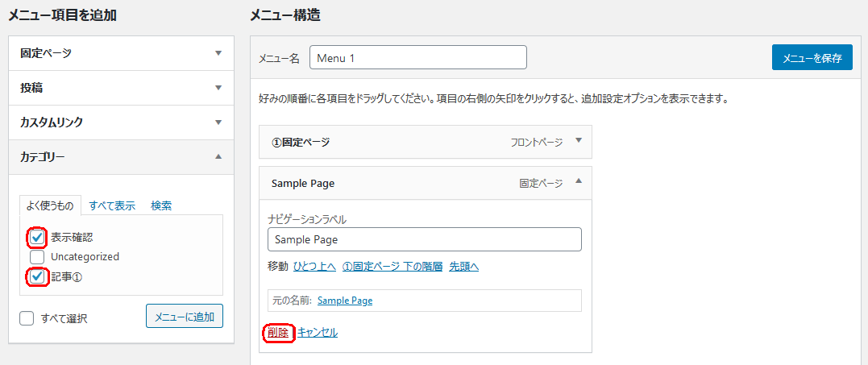Save the menu with メニューを保存
868x365 pixels.
812,57
